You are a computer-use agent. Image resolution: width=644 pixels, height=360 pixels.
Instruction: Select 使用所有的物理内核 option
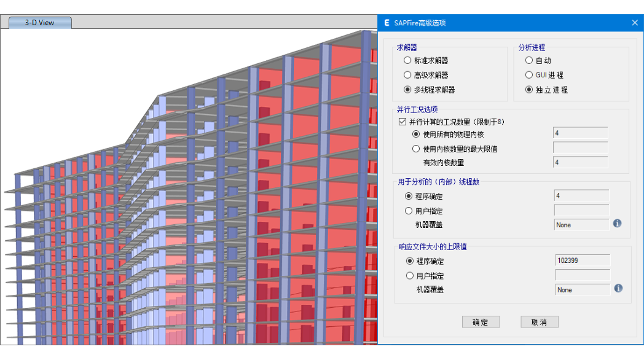click(416, 134)
